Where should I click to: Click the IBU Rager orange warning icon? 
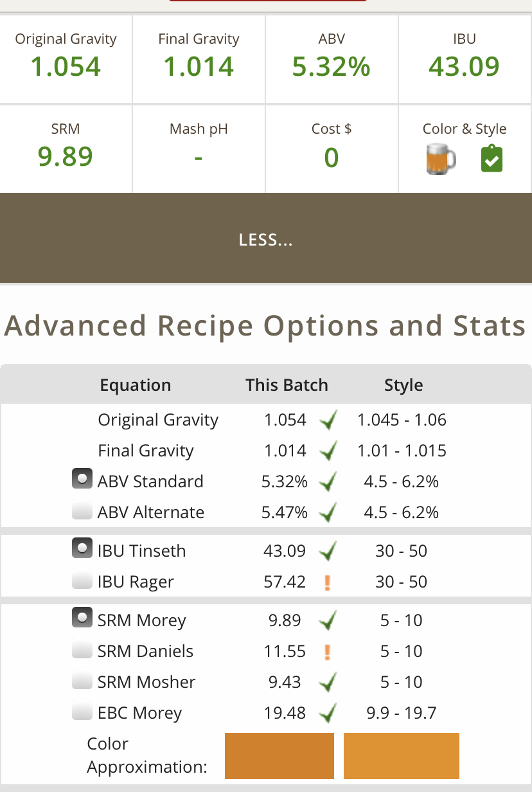tap(328, 582)
